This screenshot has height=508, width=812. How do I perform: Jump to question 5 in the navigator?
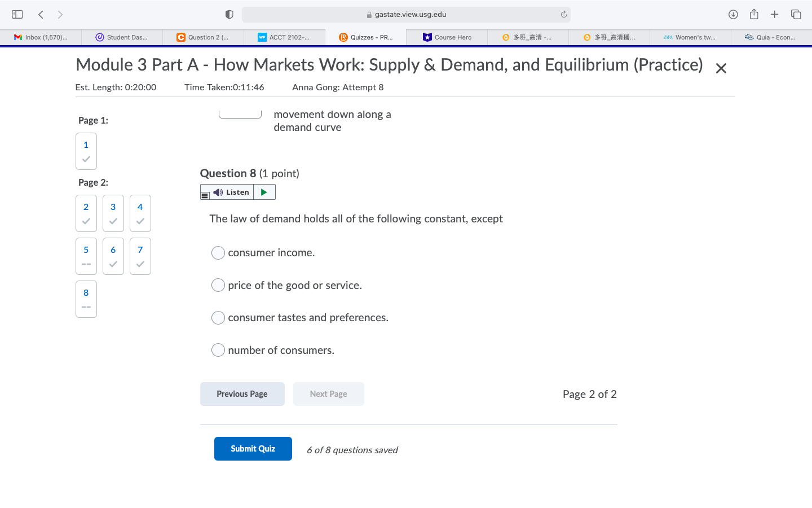click(x=86, y=256)
